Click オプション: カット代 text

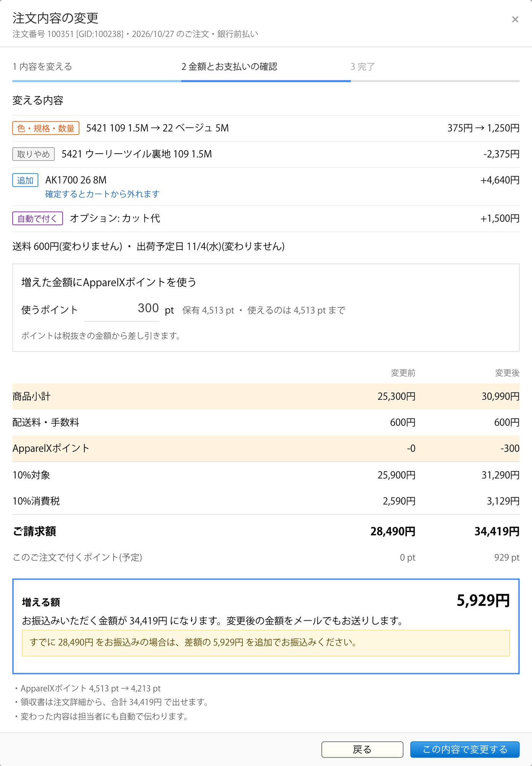(x=115, y=218)
